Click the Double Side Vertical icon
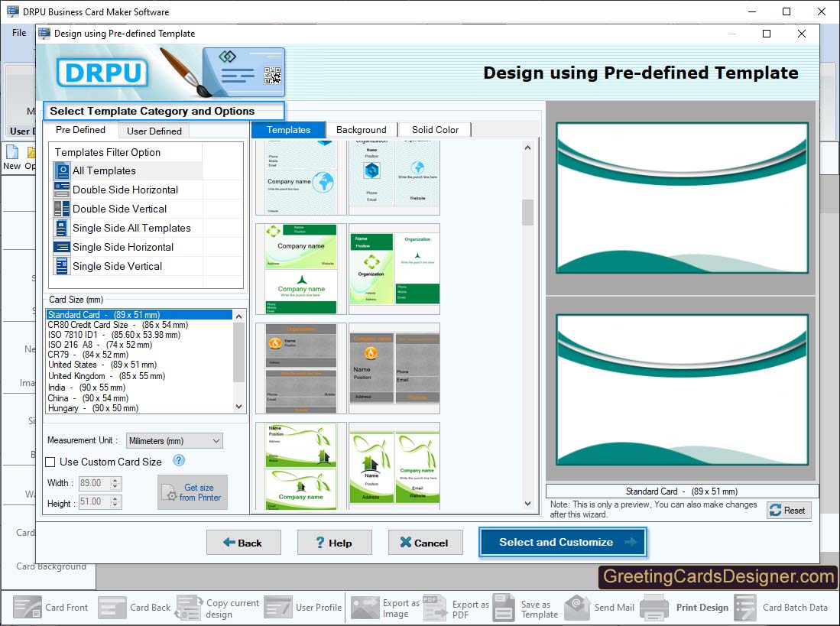 click(x=62, y=209)
